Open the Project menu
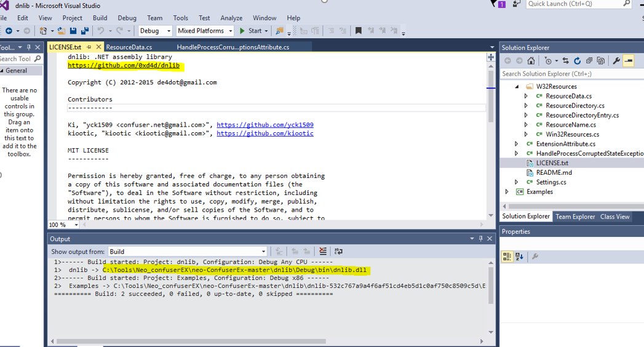This screenshot has width=644, height=347. click(73, 18)
